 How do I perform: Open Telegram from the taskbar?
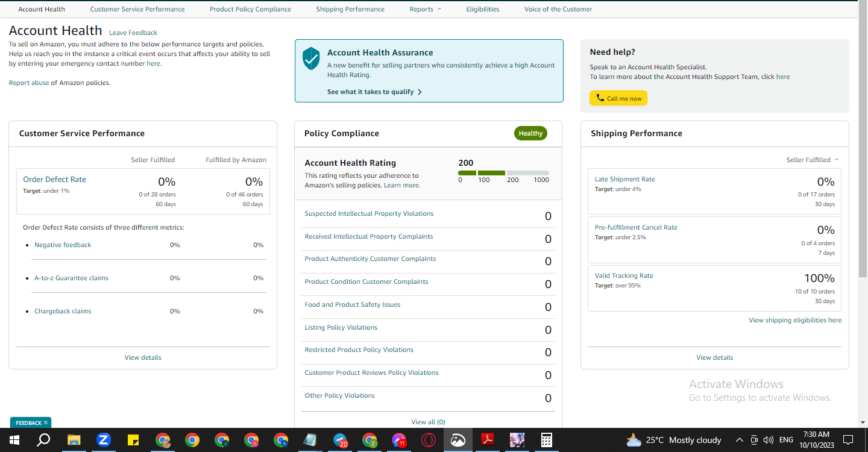click(x=341, y=440)
